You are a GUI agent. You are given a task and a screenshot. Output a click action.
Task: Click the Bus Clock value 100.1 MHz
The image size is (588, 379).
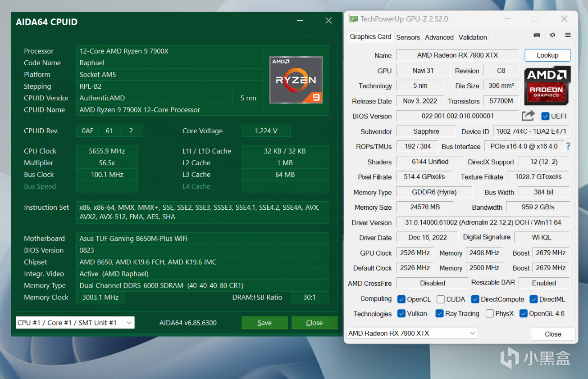coord(107,175)
